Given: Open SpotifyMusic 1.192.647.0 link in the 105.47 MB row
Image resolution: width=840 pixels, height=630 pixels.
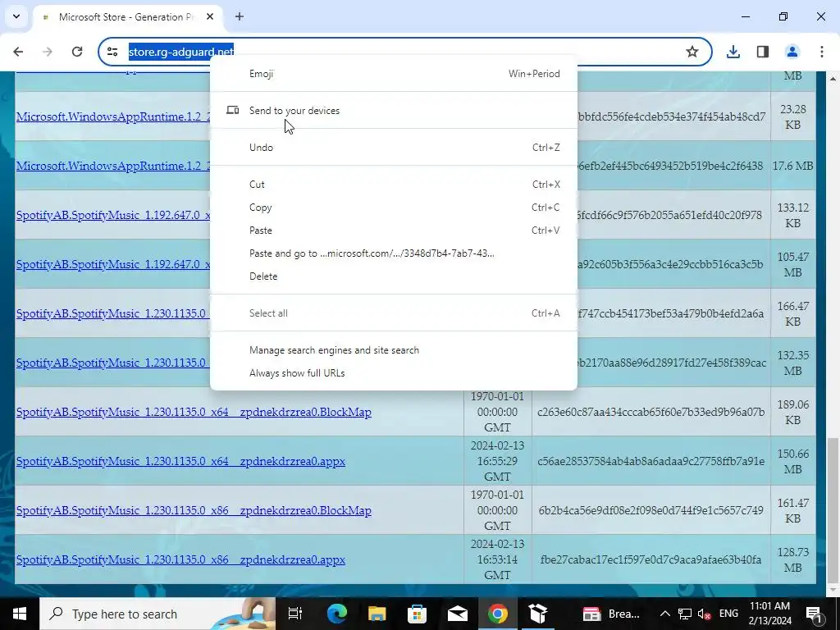Looking at the screenshot, I should point(113,264).
